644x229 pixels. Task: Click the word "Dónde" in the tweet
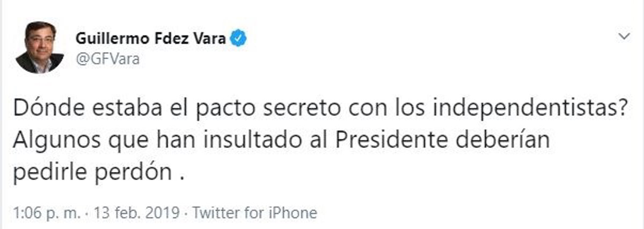click(x=42, y=110)
